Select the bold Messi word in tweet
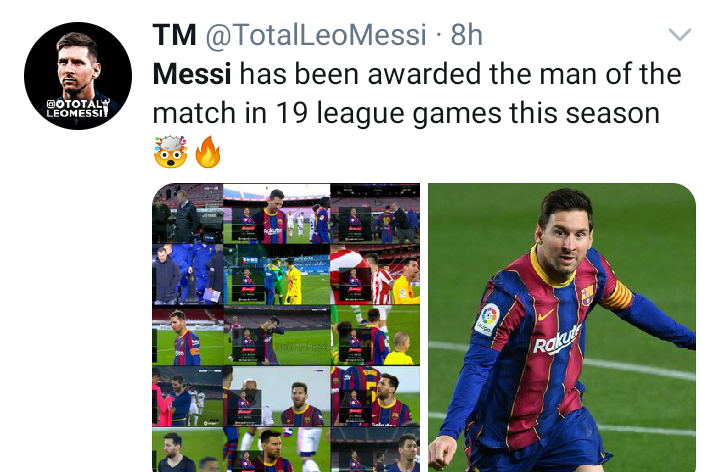 click(x=192, y=74)
